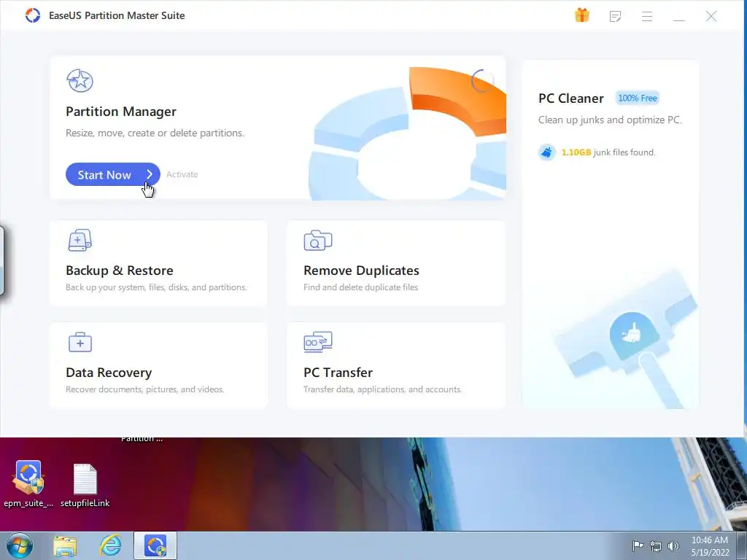Click the Data Recovery medkit icon
Viewport: 747px width, 560px height.
80,342
